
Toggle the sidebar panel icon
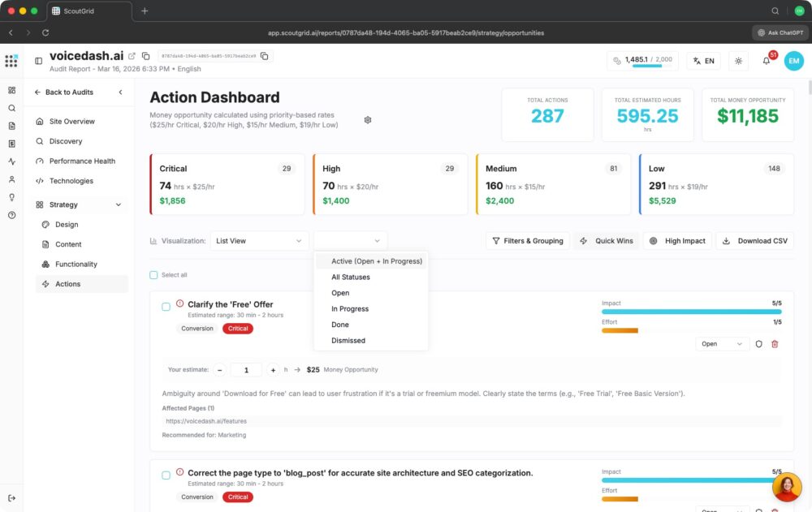point(38,61)
